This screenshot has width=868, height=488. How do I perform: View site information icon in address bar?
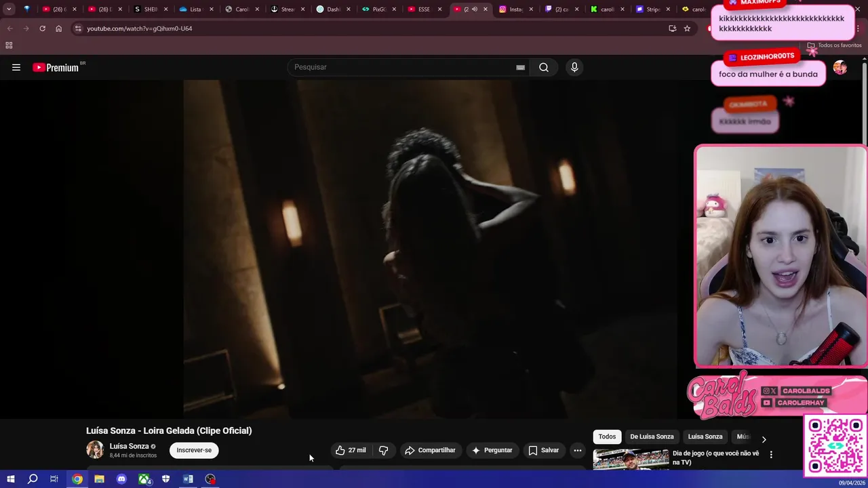tap(78, 28)
